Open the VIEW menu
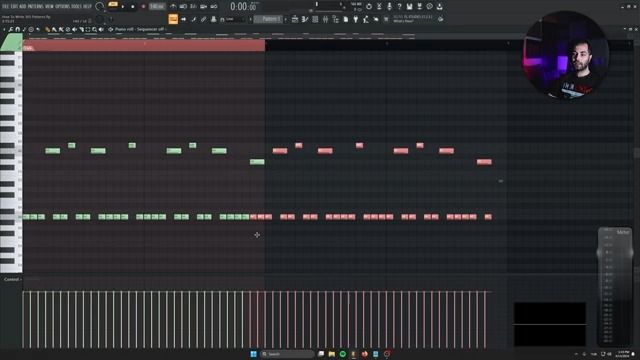Image resolution: width=640 pixels, height=360 pixels. (50, 7)
